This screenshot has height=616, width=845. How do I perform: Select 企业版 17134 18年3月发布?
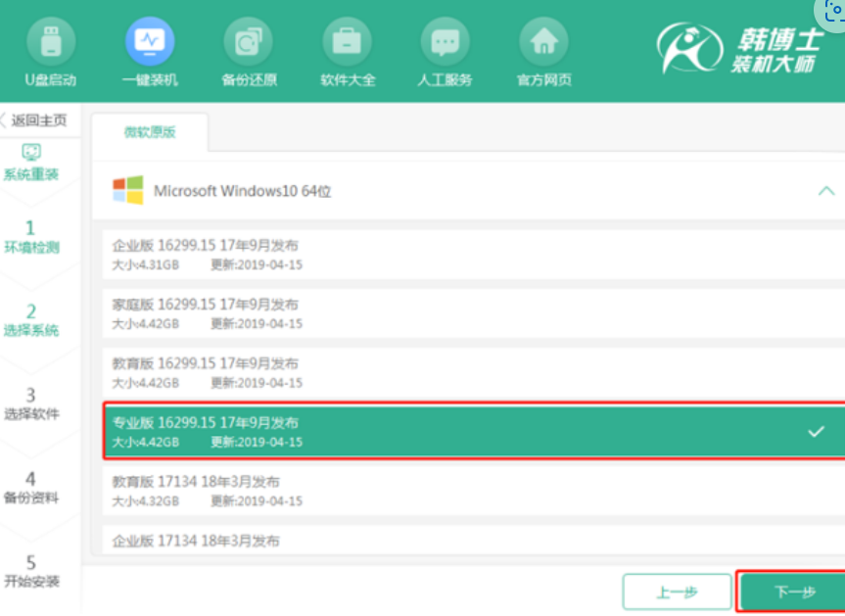coord(474,540)
